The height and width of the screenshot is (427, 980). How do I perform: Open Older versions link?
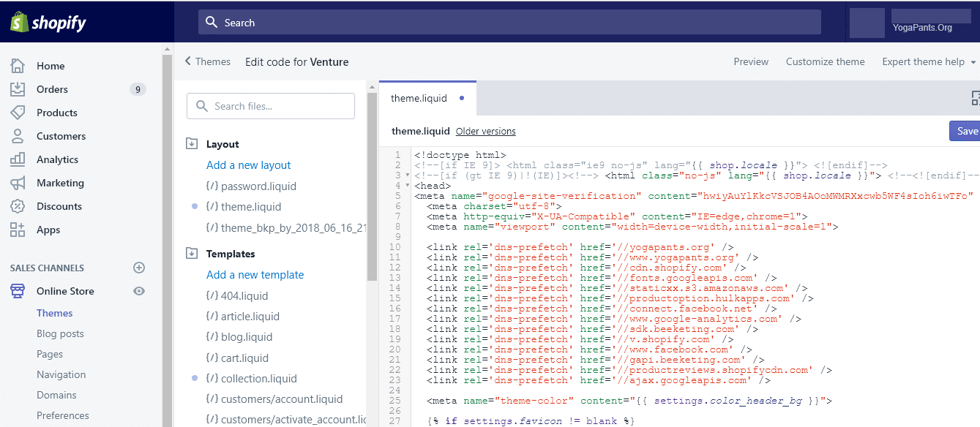click(485, 132)
